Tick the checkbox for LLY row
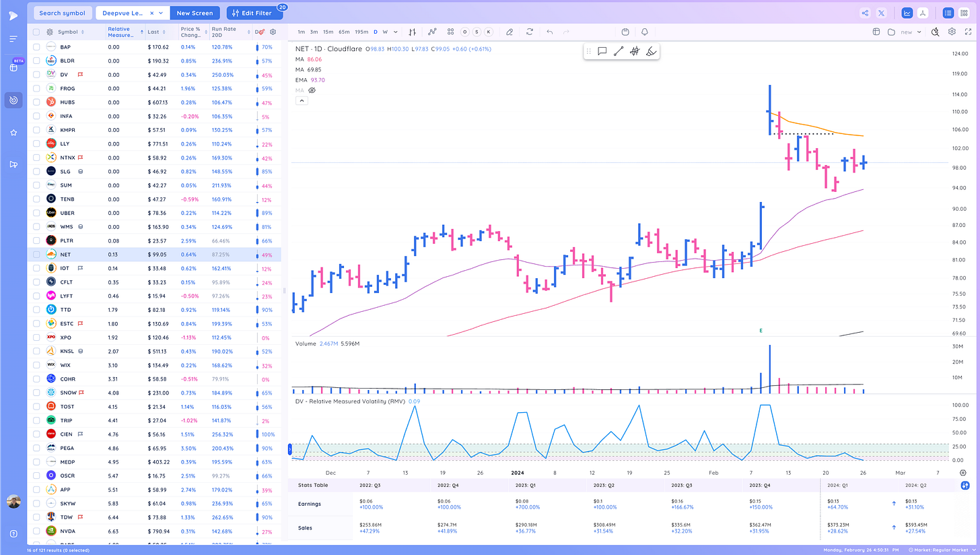Image resolution: width=980 pixels, height=555 pixels. [36, 144]
